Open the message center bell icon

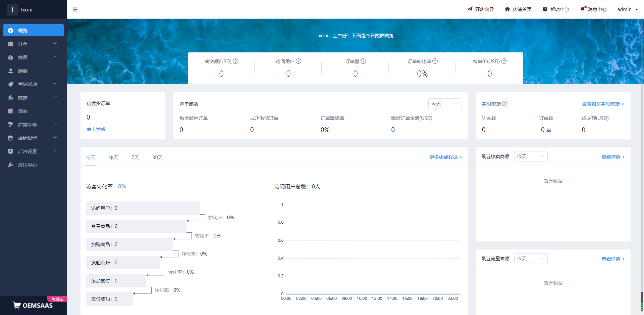tap(583, 9)
